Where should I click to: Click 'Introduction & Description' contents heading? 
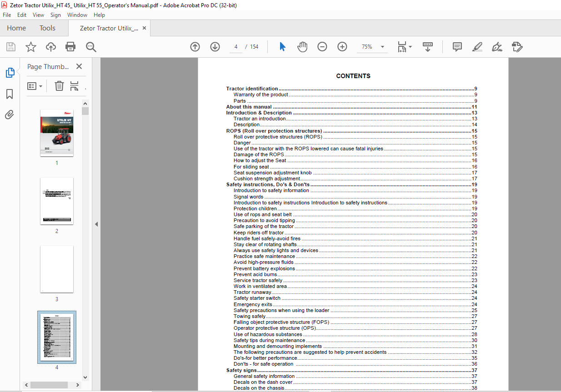coord(351,113)
